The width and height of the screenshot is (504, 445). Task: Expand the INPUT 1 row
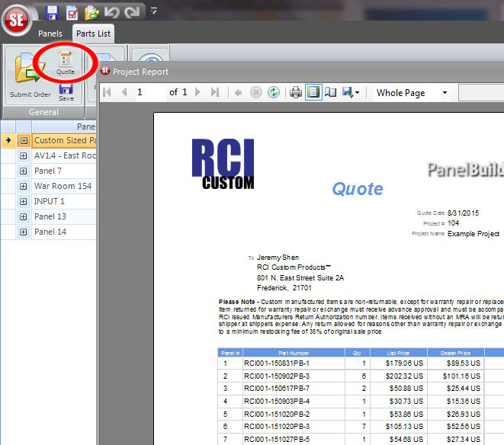coord(24,201)
